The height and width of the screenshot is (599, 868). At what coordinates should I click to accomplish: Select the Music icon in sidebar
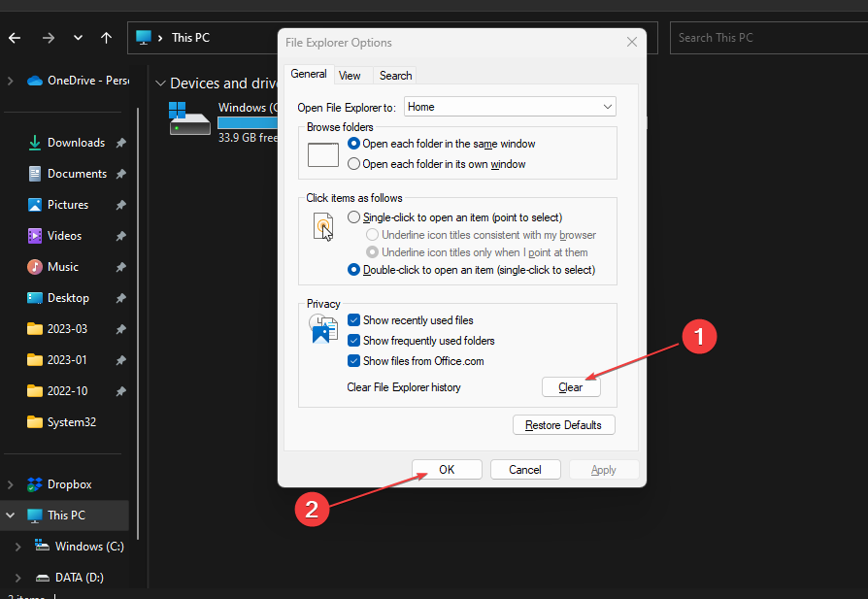[34, 267]
